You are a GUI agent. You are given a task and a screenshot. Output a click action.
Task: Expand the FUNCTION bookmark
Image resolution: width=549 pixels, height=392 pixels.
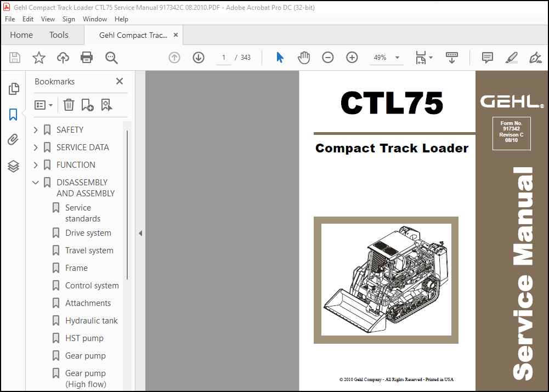35,165
